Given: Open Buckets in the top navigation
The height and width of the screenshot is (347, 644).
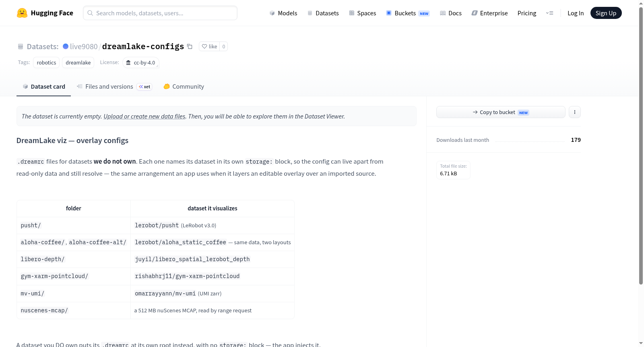Looking at the screenshot, I should tap(408, 13).
